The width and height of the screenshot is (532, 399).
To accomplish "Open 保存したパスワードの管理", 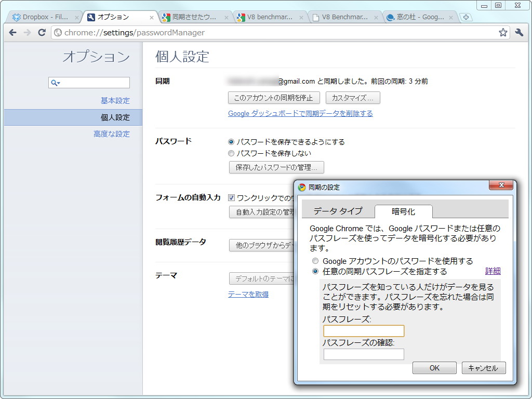I will (x=276, y=167).
